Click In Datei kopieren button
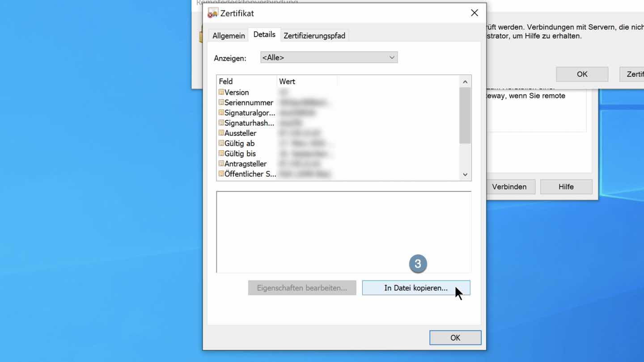 pyautogui.click(x=416, y=288)
